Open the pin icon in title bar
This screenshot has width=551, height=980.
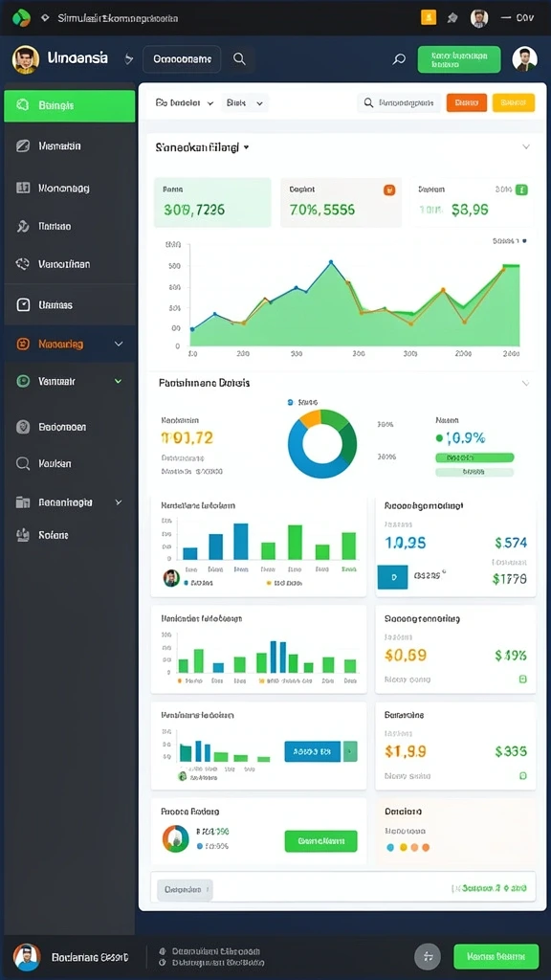pyautogui.click(x=452, y=18)
